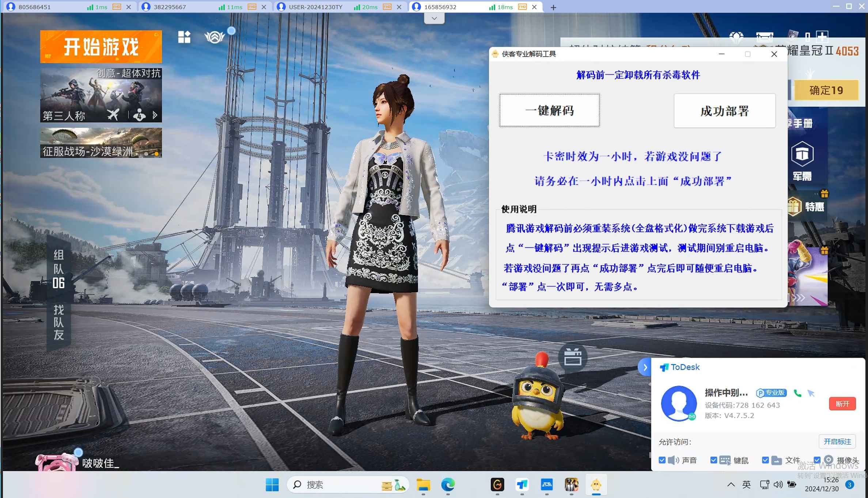Uncheck the 声音 sound access checkbox
This screenshot has height=498, width=868.
point(662,460)
